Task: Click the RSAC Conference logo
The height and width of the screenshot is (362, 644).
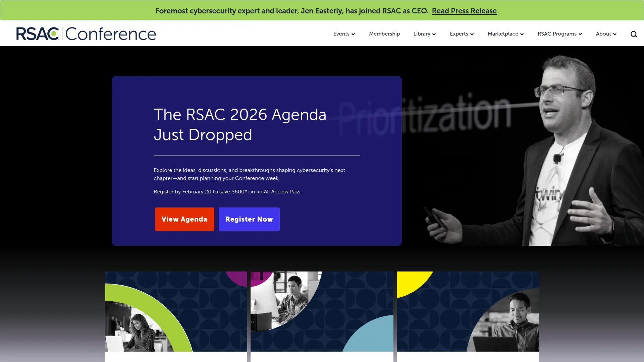Action: (x=86, y=34)
